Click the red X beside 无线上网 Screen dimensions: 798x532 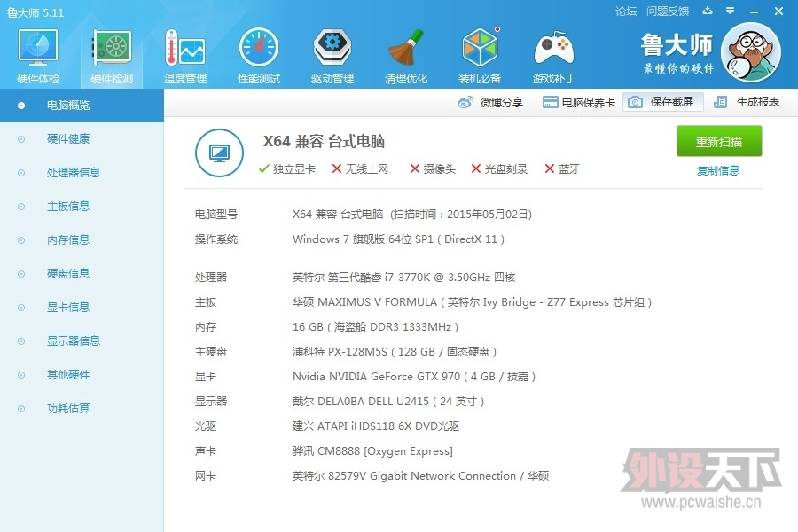coord(336,168)
